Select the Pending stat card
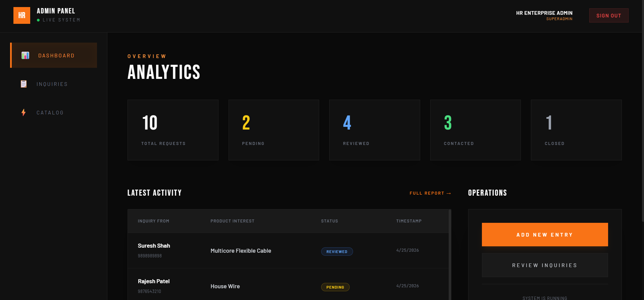This screenshot has width=644, height=300. tap(274, 130)
